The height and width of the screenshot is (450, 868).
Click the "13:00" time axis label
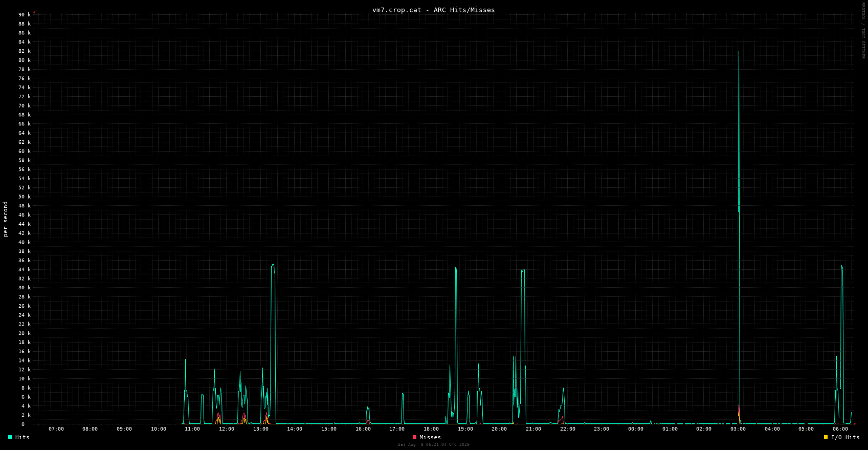[x=261, y=429]
